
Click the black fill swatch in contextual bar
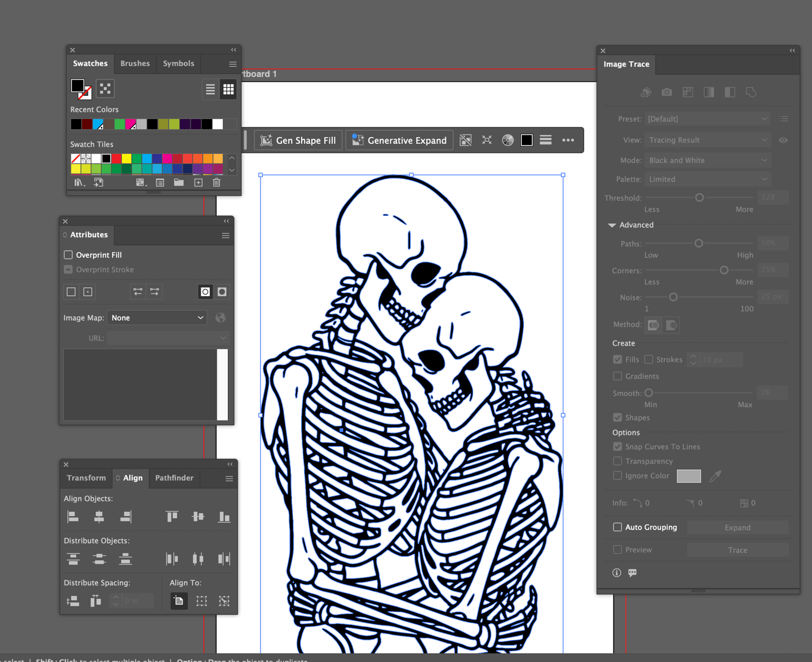[527, 140]
